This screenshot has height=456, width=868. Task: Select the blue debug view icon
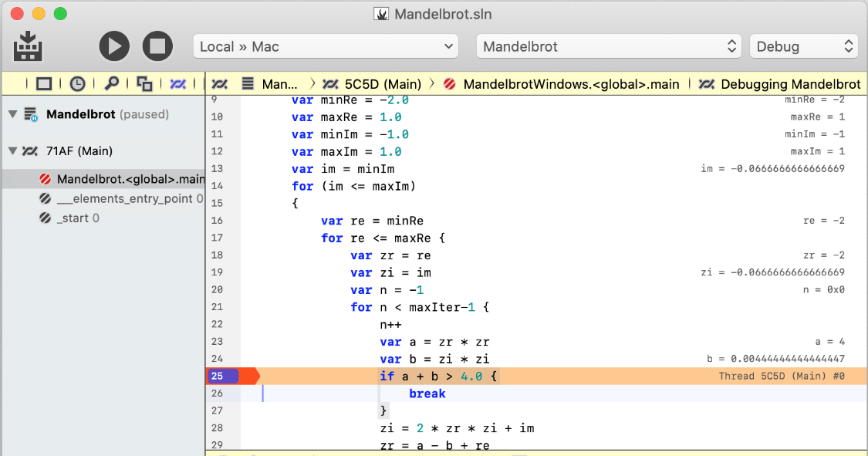coord(177,84)
